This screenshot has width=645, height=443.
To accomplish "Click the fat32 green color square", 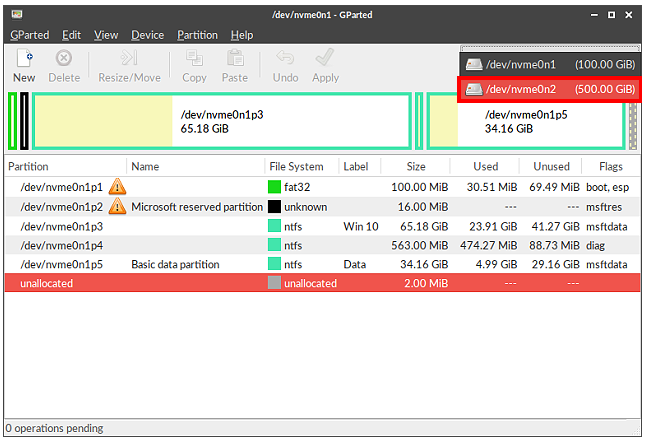I will pyautogui.click(x=274, y=187).
